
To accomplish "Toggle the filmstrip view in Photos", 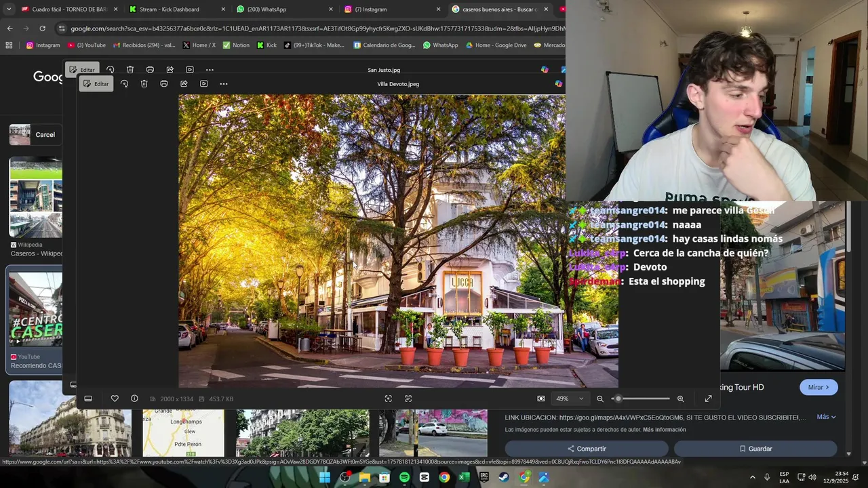I will click(88, 399).
